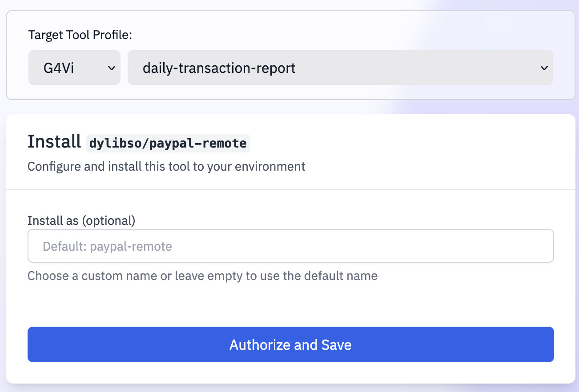Click the "Configure and install this tool" description
579x392 pixels.
coord(166,167)
